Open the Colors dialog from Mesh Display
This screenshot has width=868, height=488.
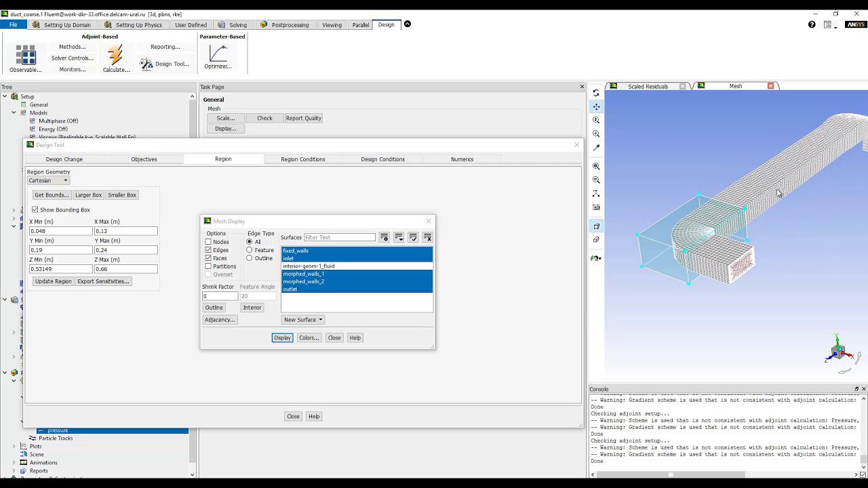(309, 338)
